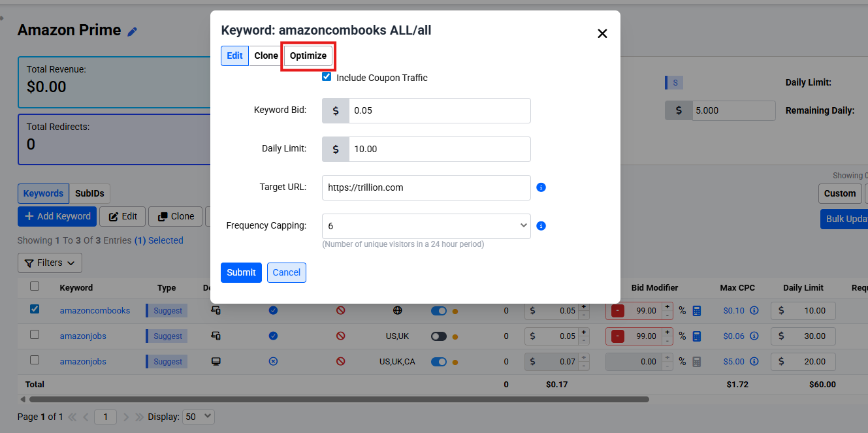Click the desktop device icon in the last amazonjobs row
This screenshot has height=433, width=868.
[x=215, y=362]
